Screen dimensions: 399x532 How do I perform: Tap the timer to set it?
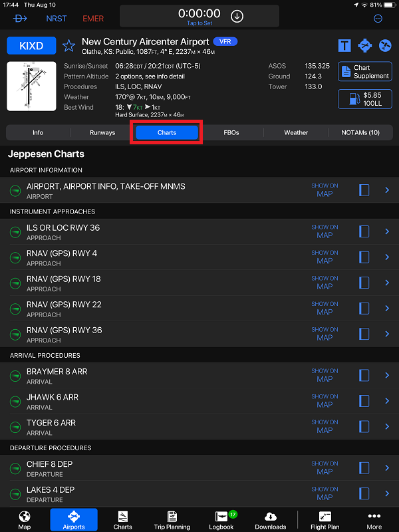199,16
